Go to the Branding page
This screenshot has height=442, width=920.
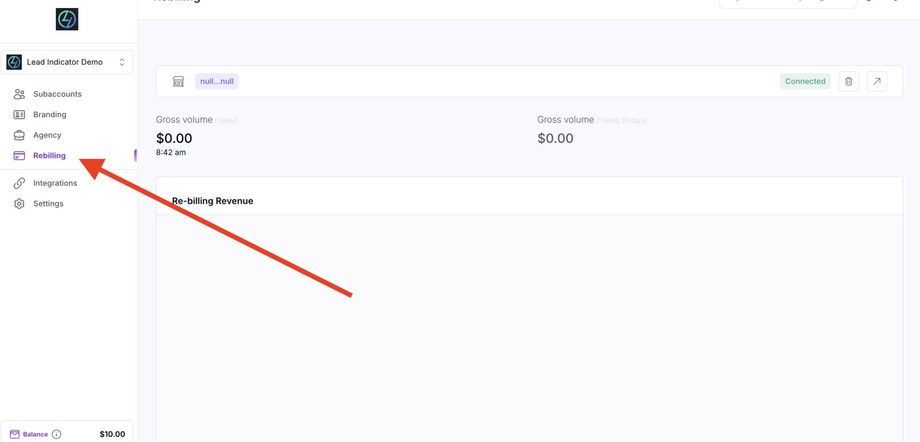point(50,115)
